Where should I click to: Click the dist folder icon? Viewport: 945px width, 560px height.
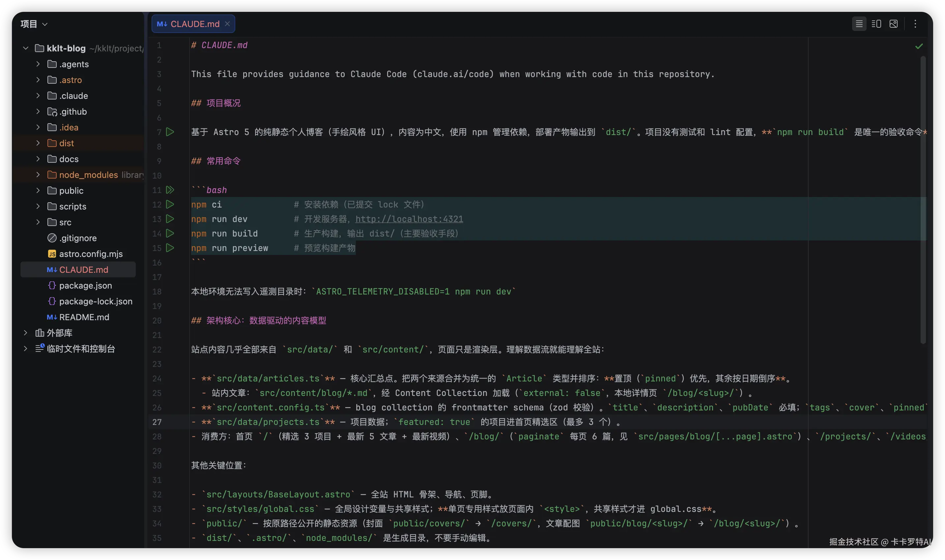click(x=52, y=143)
